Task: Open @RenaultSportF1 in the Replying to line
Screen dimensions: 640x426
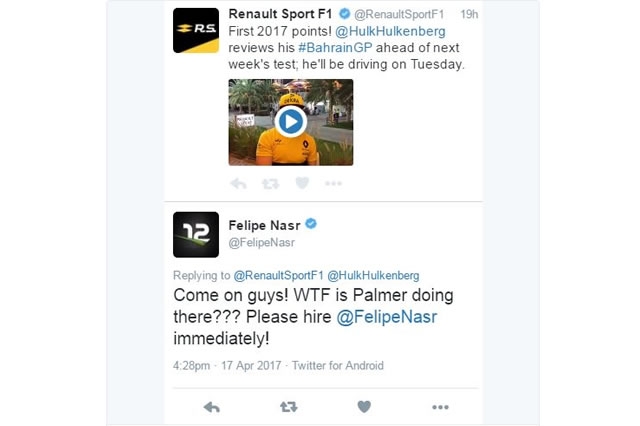Action: (278, 275)
